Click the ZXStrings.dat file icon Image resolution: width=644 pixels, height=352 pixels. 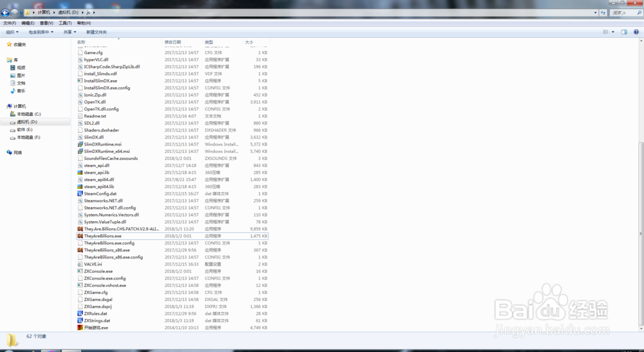coord(80,321)
